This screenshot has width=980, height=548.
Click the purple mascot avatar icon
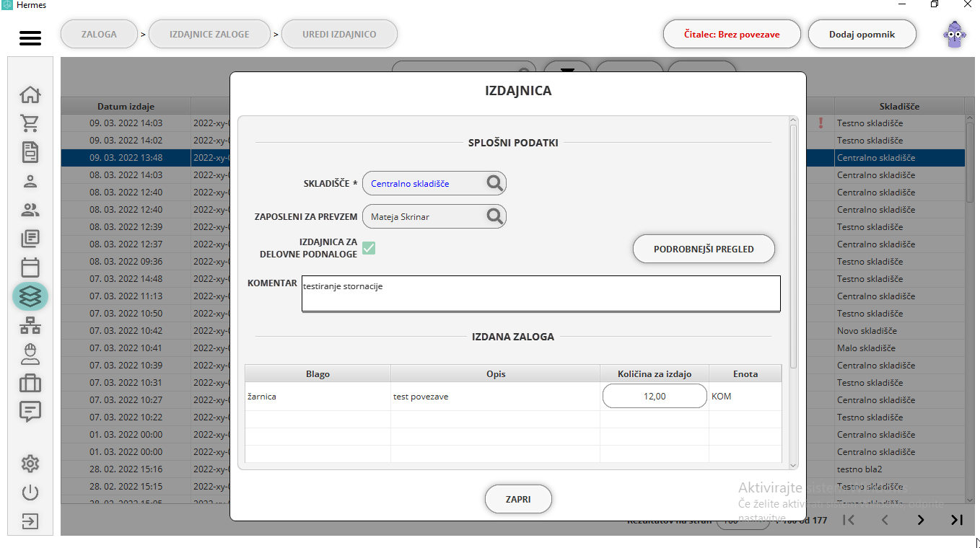[x=955, y=34]
